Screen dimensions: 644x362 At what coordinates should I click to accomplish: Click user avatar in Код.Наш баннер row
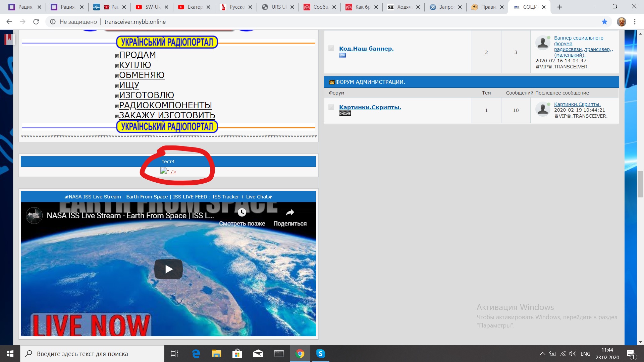(542, 43)
